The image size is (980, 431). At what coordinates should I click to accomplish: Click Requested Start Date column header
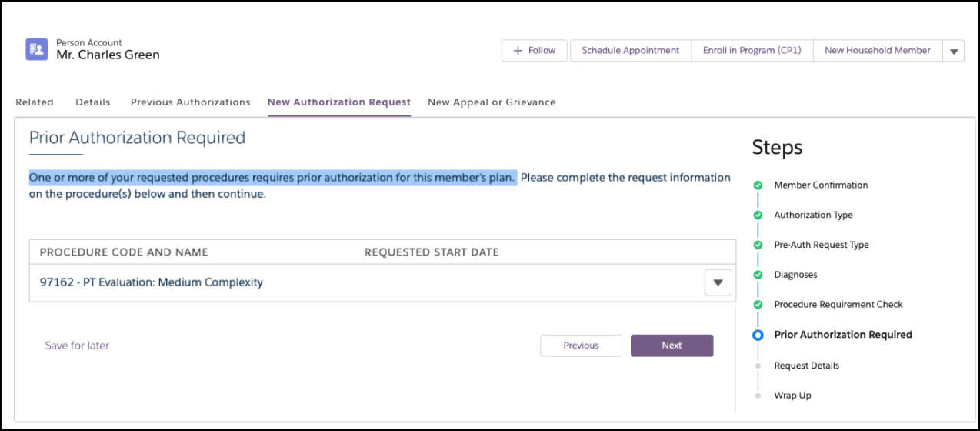pos(432,252)
